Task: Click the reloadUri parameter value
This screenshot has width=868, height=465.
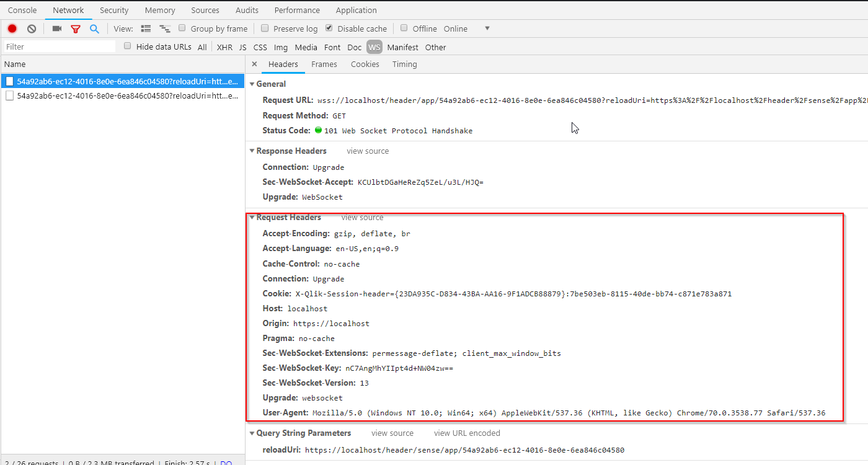Action: (x=464, y=450)
